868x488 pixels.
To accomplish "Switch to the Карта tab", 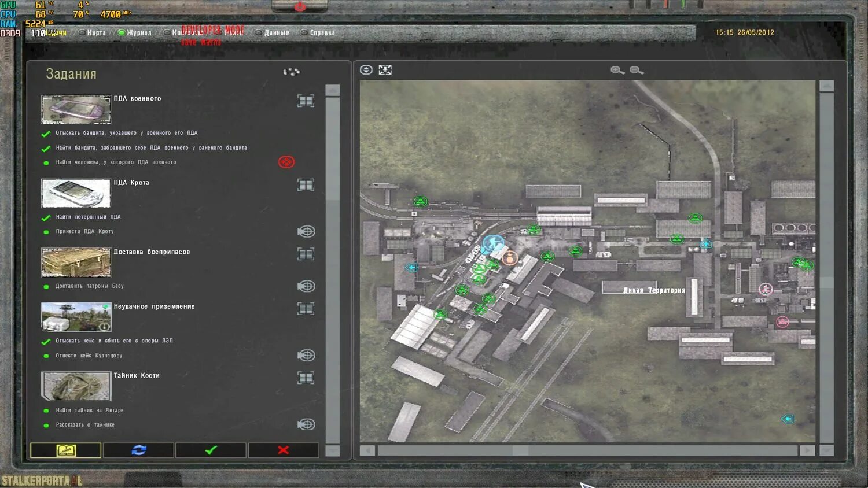I will click(x=93, y=32).
